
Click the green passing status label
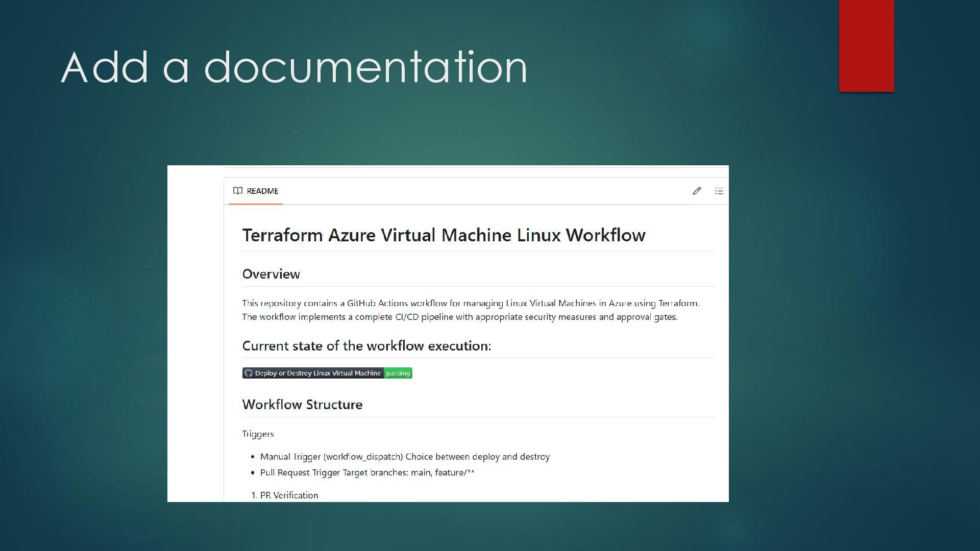pyautogui.click(x=398, y=373)
